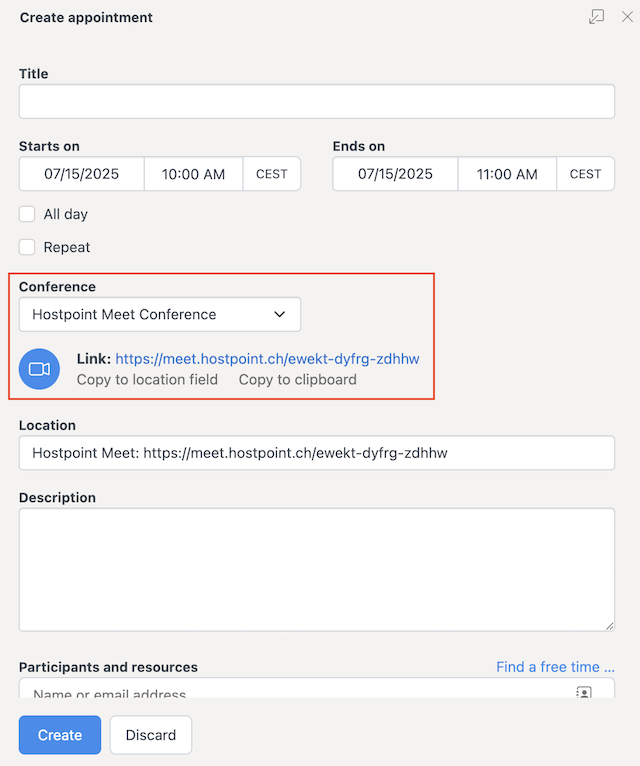Close the Create appointment dialog

click(x=627, y=17)
